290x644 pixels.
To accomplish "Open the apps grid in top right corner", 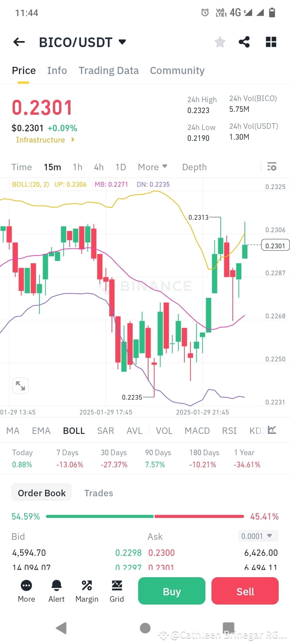I will click(x=271, y=41).
